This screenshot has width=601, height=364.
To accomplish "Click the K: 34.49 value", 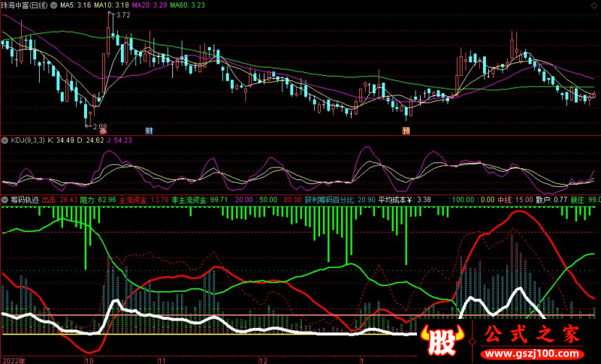I will click(61, 140).
